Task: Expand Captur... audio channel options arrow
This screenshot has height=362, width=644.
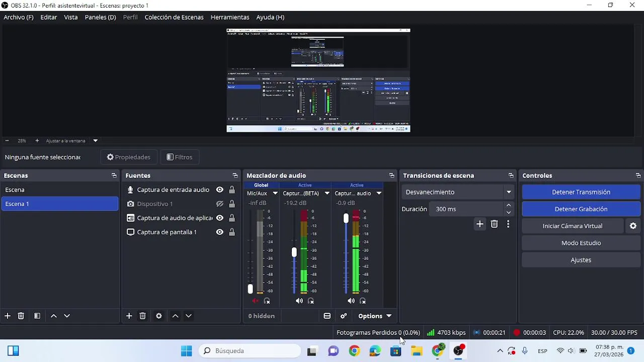Action: [x=379, y=193]
